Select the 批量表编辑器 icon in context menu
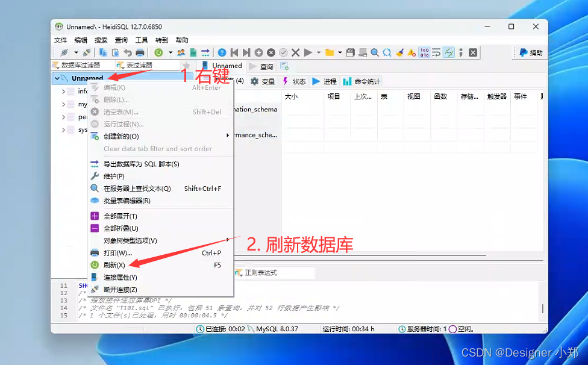This screenshot has width=588, height=365. click(x=93, y=199)
